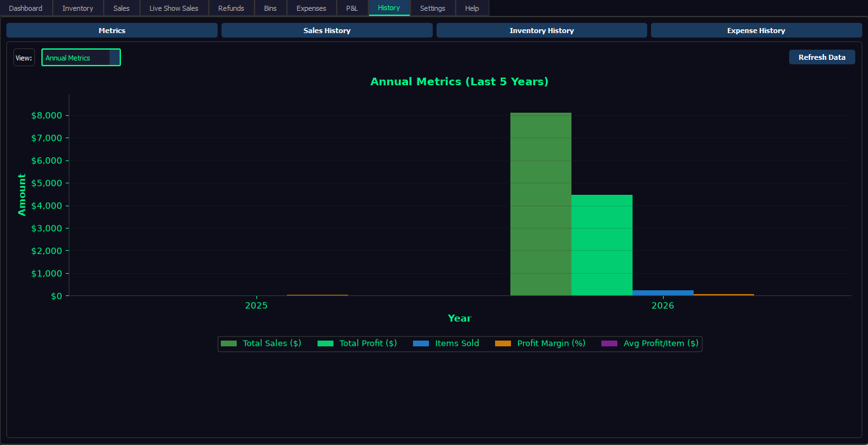
Task: Click the Items Sold legend swatch
Action: click(421, 344)
